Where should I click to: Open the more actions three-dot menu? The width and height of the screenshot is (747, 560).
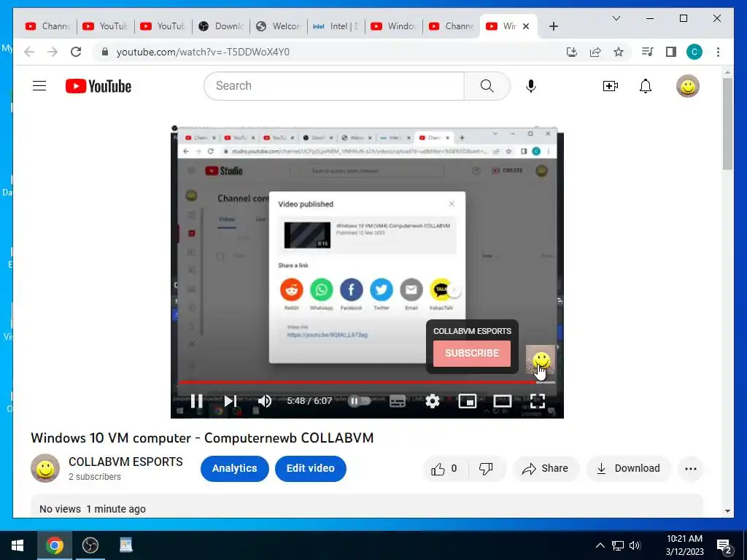coord(691,469)
